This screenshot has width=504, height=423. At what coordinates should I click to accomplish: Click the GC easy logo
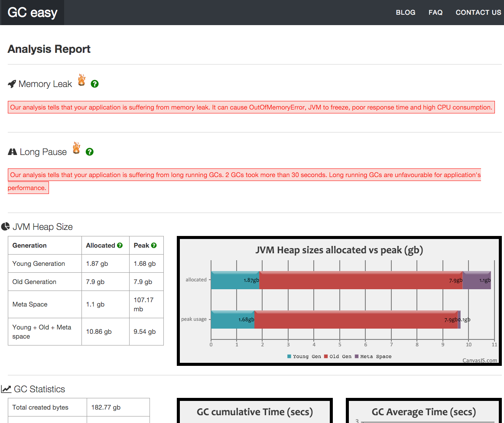click(33, 13)
